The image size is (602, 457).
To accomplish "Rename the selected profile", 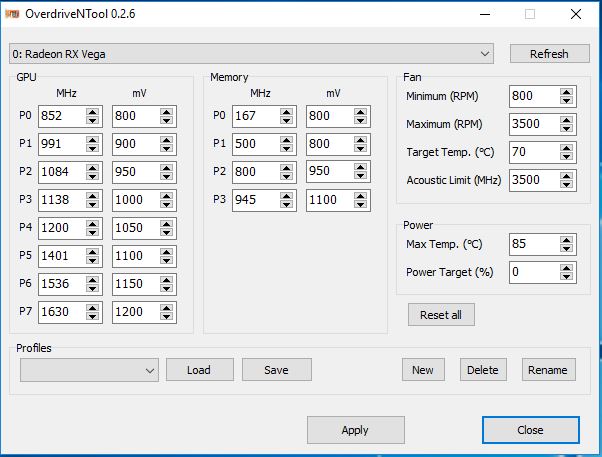I will coord(548,370).
